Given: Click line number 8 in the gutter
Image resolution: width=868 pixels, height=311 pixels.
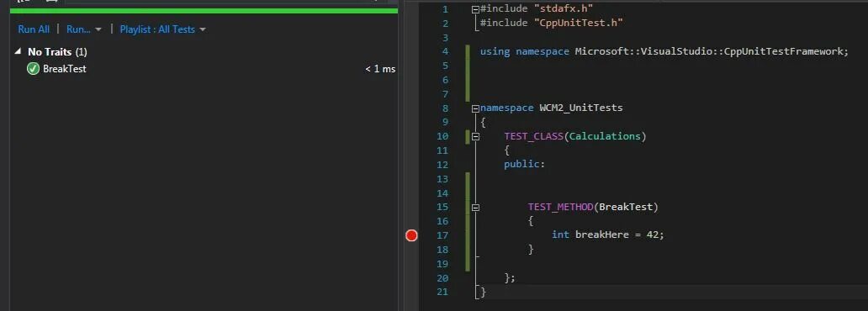Looking at the screenshot, I should [x=446, y=108].
